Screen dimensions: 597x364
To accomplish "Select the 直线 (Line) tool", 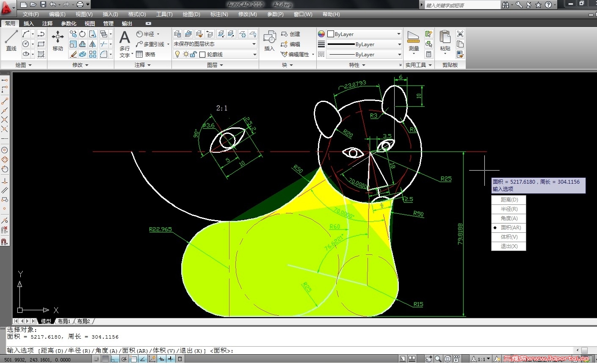I will (11, 41).
